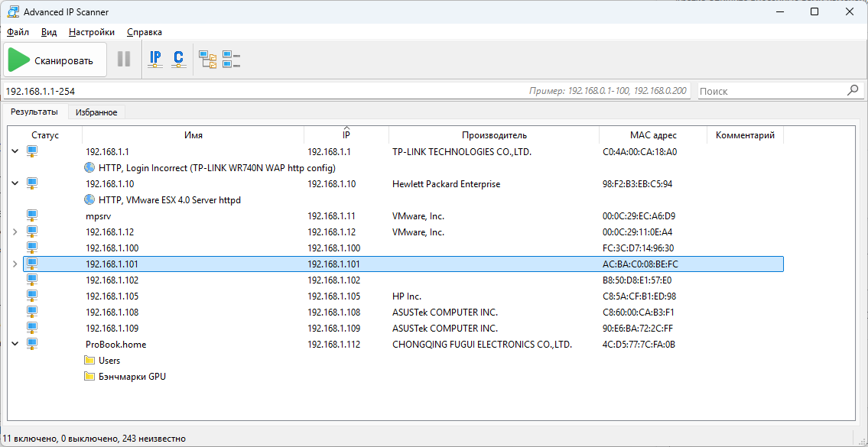
Task: Click status bar text 11 включено
Action: 29,438
